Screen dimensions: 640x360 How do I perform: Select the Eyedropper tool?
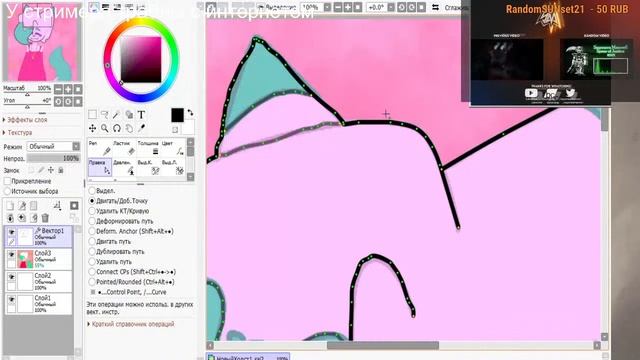click(x=141, y=129)
